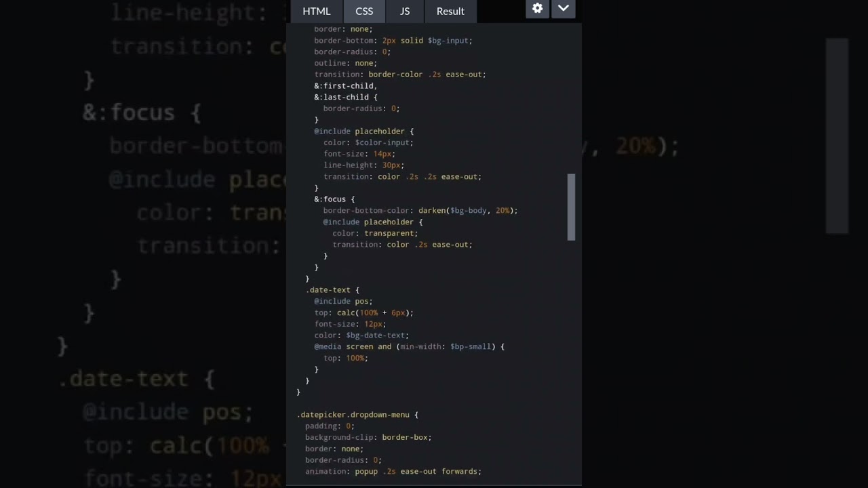The image size is (868, 488).
Task: Click the 'color: $bg-date-text;' line
Action: click(361, 335)
